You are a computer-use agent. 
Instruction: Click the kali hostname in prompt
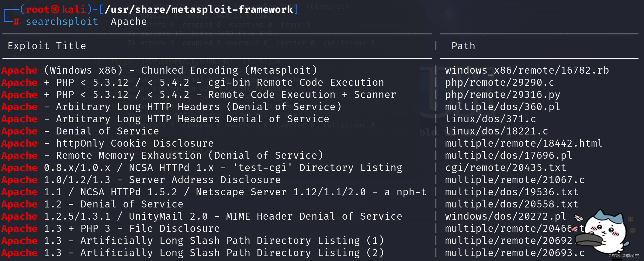74,9
